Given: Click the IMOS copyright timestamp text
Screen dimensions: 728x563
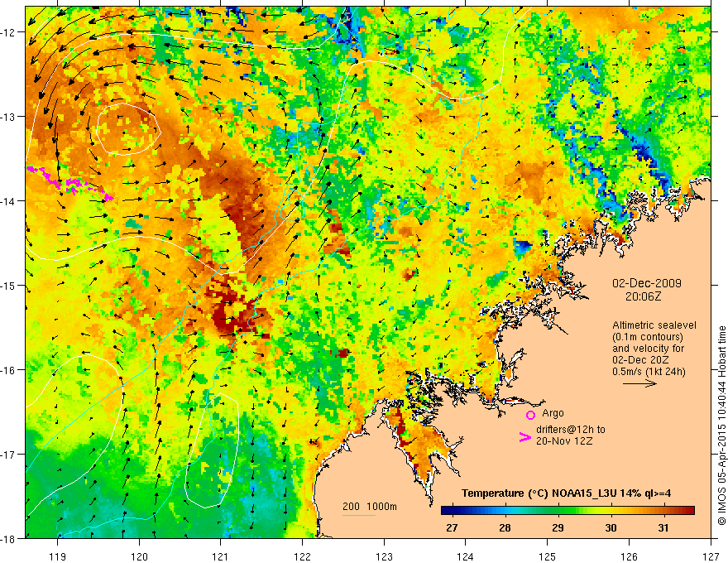Looking at the screenshot, I should (721, 425).
